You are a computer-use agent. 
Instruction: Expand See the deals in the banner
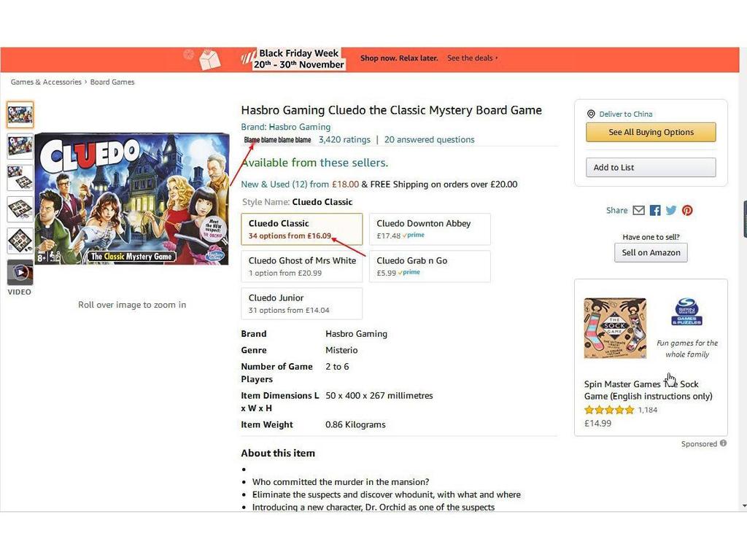click(x=470, y=58)
